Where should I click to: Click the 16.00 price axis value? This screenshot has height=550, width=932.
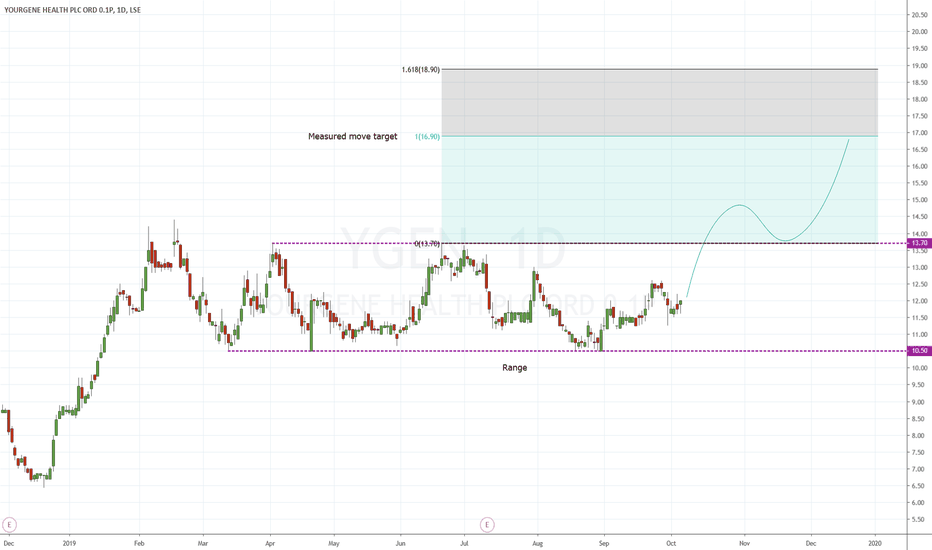(920, 166)
